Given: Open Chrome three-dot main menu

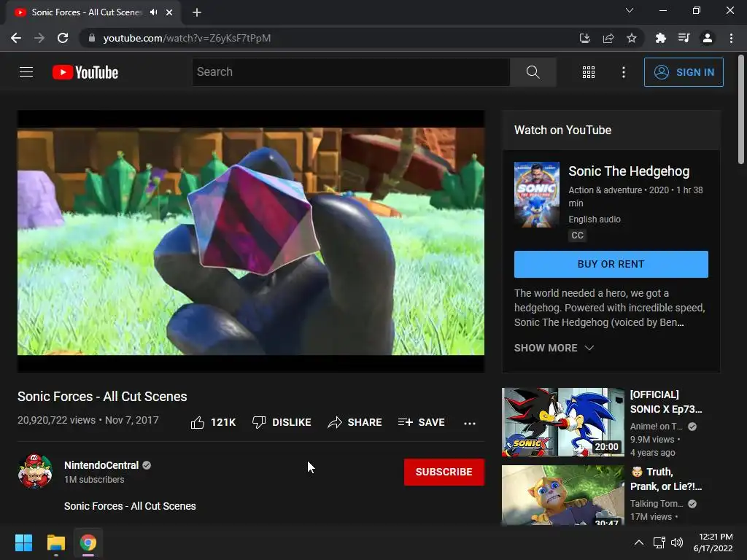Looking at the screenshot, I should pyautogui.click(x=731, y=38).
